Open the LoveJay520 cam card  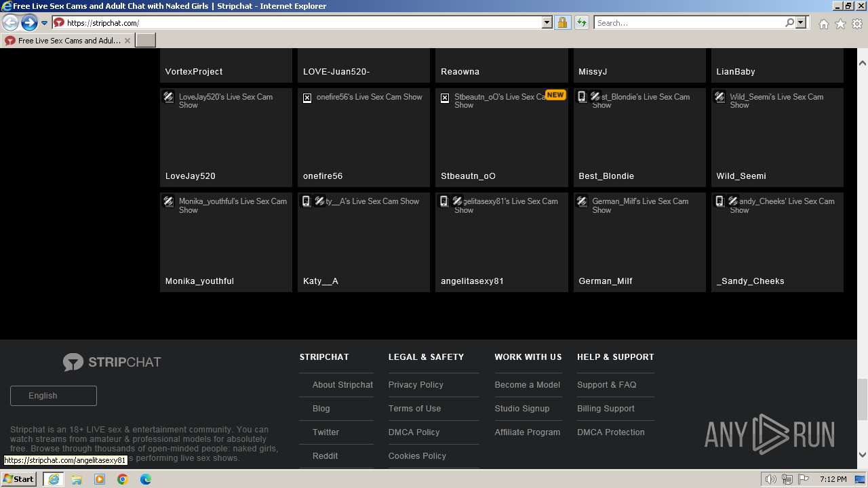[x=226, y=138]
